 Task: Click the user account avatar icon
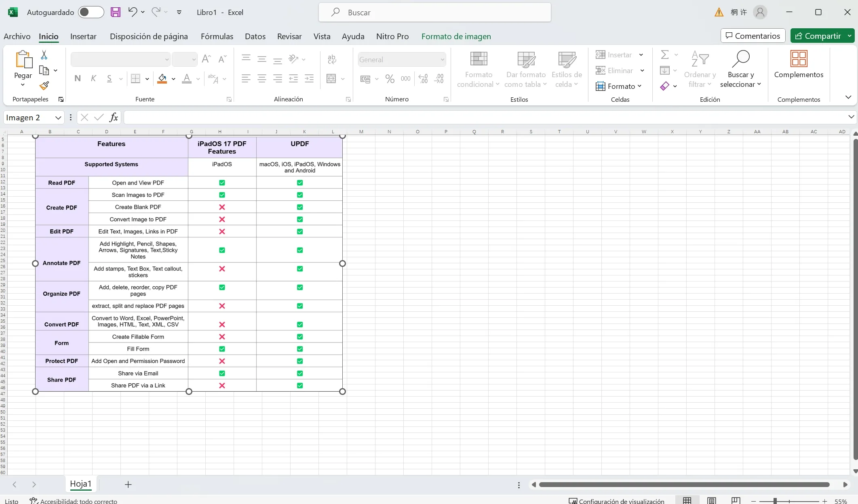click(x=760, y=12)
